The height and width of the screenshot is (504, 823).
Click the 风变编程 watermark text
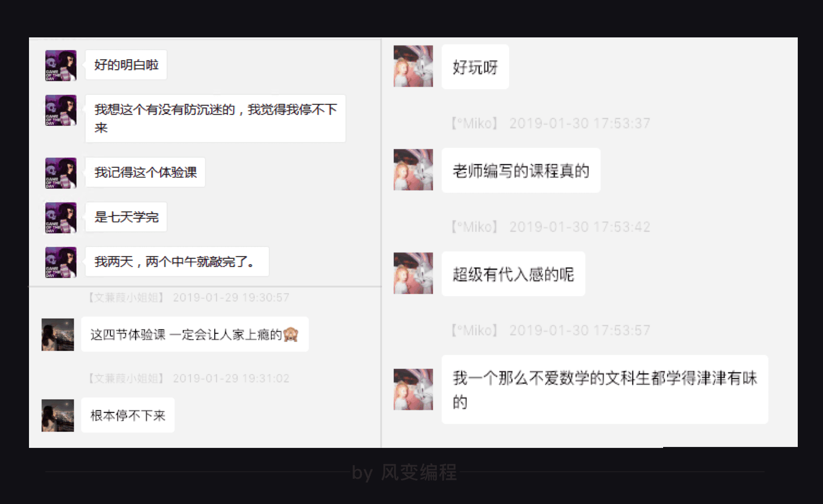pyautogui.click(x=419, y=472)
